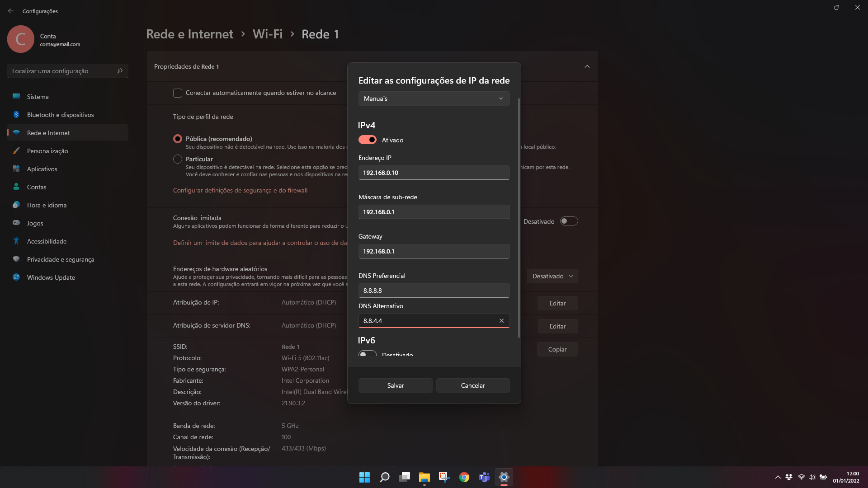Image resolution: width=868 pixels, height=488 pixels.
Task: Open Definir um limite de dados link
Action: pyautogui.click(x=260, y=243)
